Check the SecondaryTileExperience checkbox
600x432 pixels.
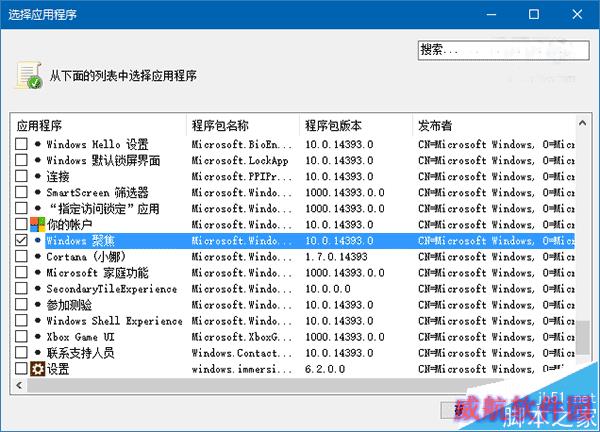pos(21,289)
